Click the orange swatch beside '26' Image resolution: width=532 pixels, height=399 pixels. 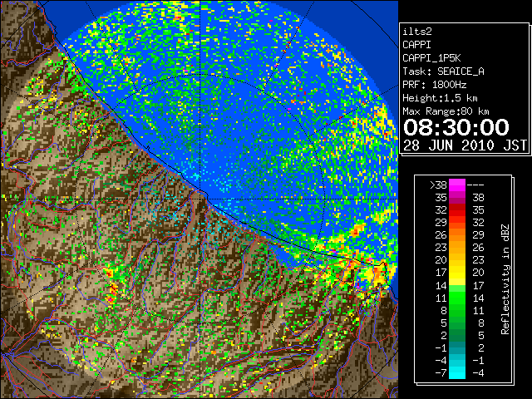(457, 235)
